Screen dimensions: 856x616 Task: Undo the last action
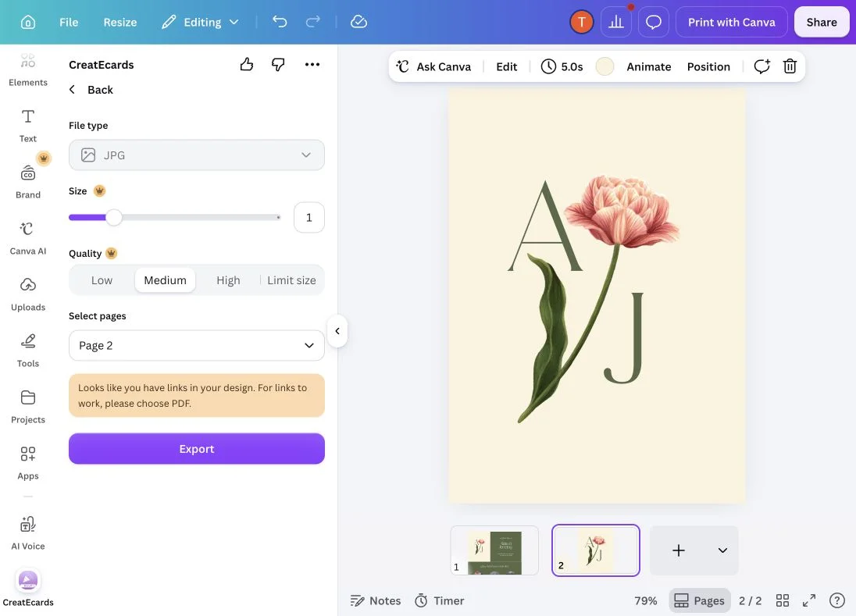(x=280, y=23)
